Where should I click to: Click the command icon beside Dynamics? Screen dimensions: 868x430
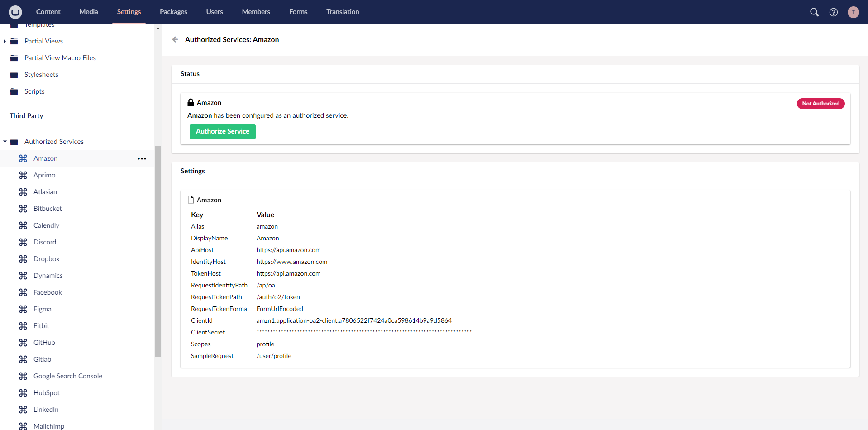23,276
